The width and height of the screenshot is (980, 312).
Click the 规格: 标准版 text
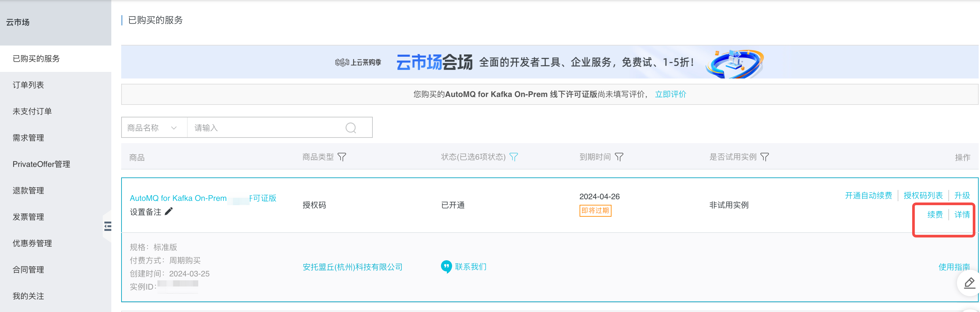pos(153,247)
